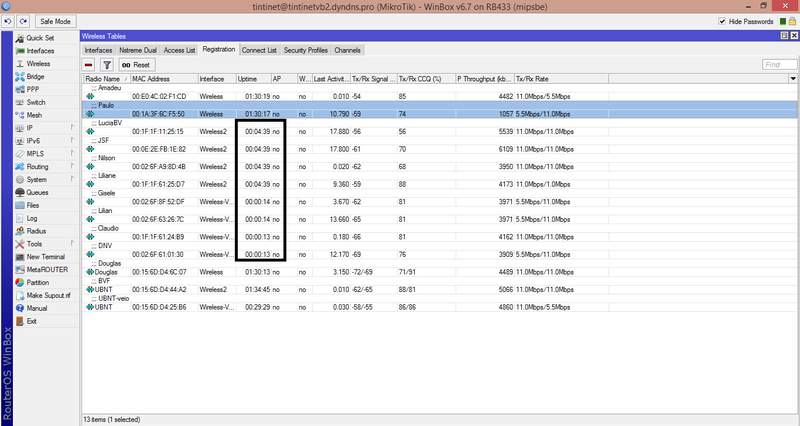Expand the Routing submenu

72,166
